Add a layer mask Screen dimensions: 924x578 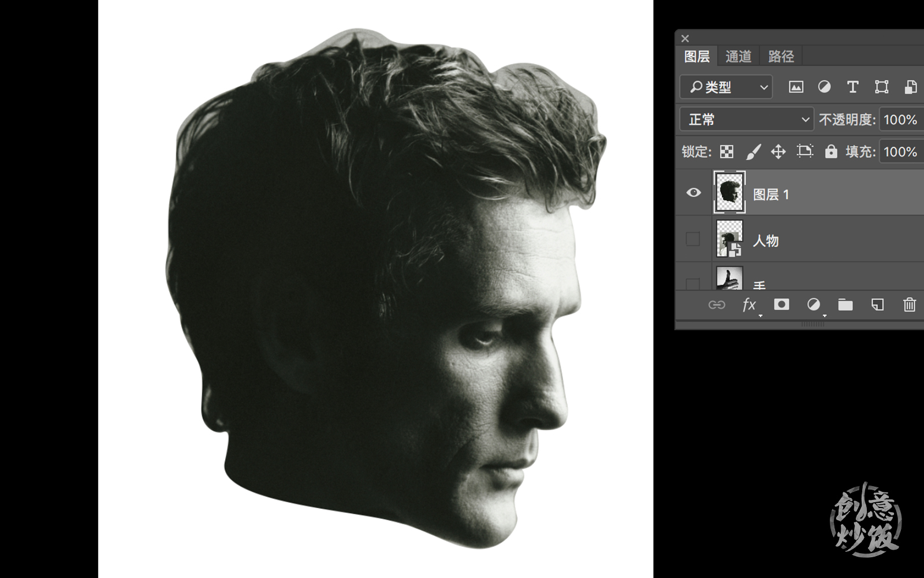[781, 305]
